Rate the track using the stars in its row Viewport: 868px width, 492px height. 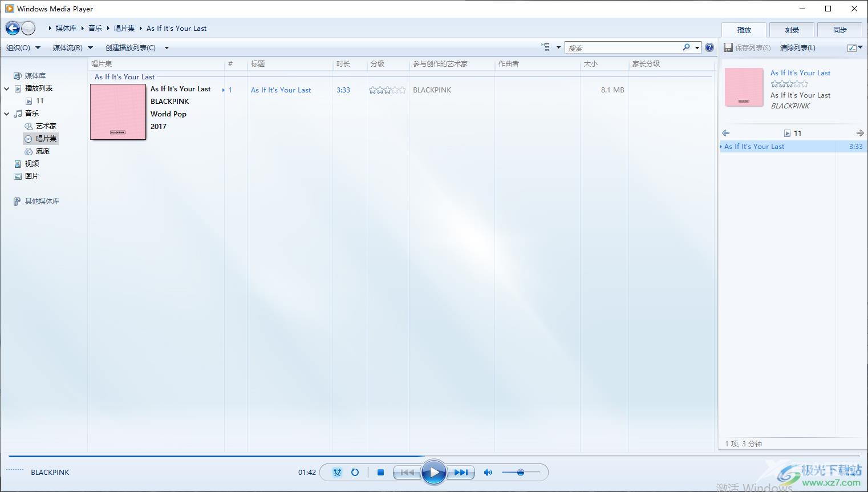coord(387,90)
